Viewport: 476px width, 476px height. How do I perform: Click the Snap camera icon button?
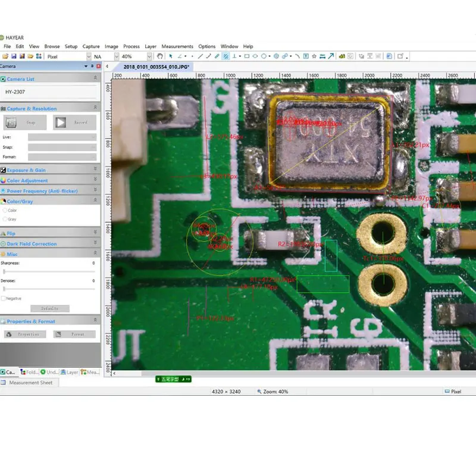tap(11, 123)
